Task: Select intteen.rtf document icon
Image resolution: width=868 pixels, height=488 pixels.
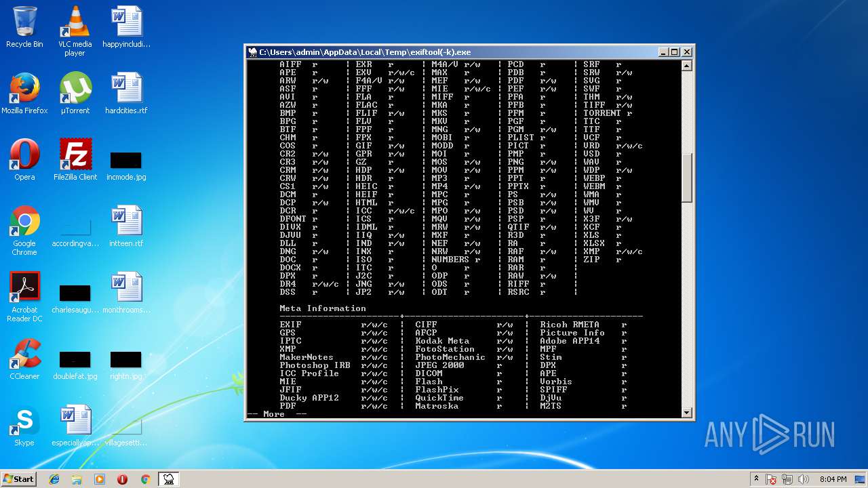Action: coord(126,226)
